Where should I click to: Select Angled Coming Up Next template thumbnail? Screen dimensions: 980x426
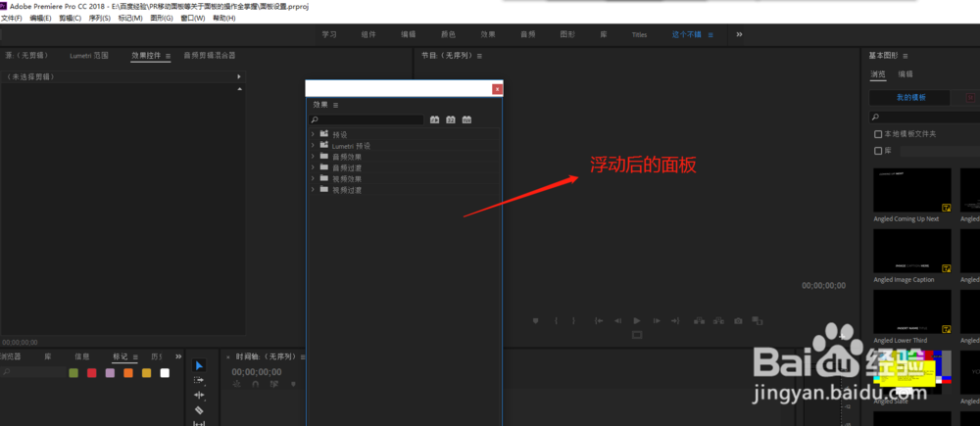tap(911, 191)
